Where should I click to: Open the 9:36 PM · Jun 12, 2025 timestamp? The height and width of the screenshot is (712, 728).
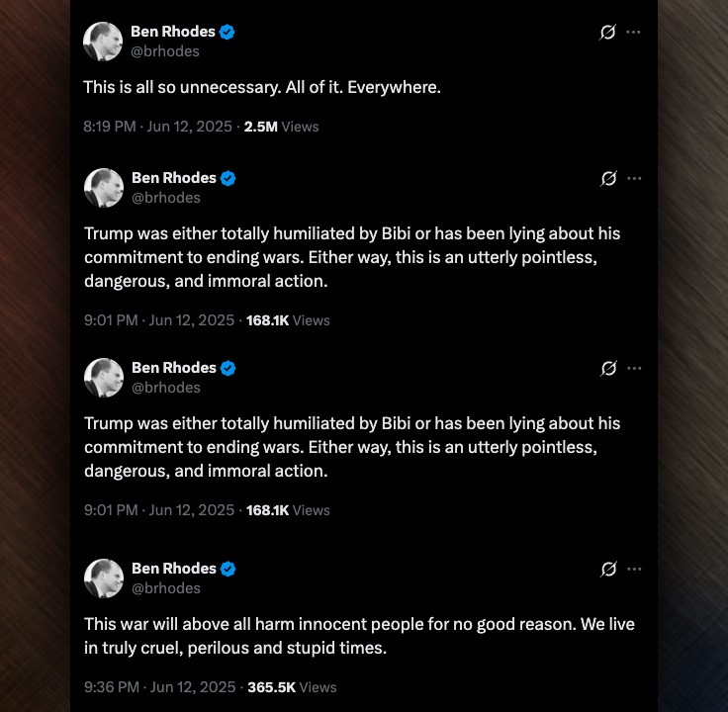click(x=160, y=686)
